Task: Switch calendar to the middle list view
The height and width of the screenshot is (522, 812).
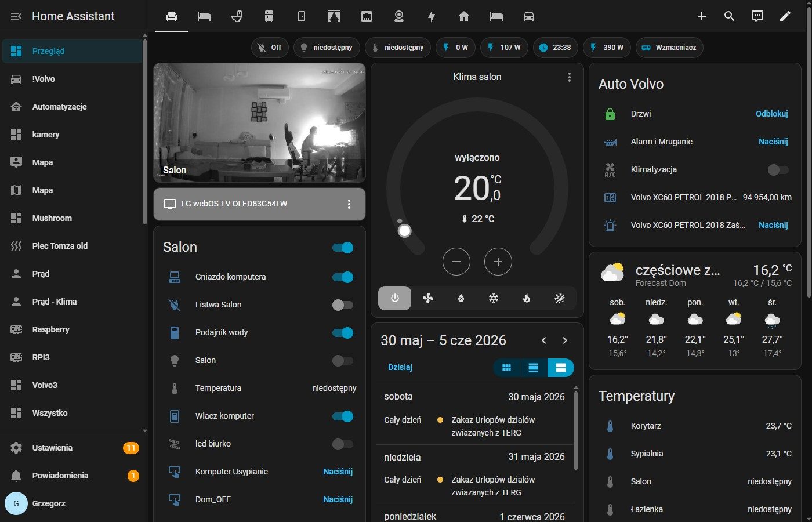Action: click(x=534, y=368)
